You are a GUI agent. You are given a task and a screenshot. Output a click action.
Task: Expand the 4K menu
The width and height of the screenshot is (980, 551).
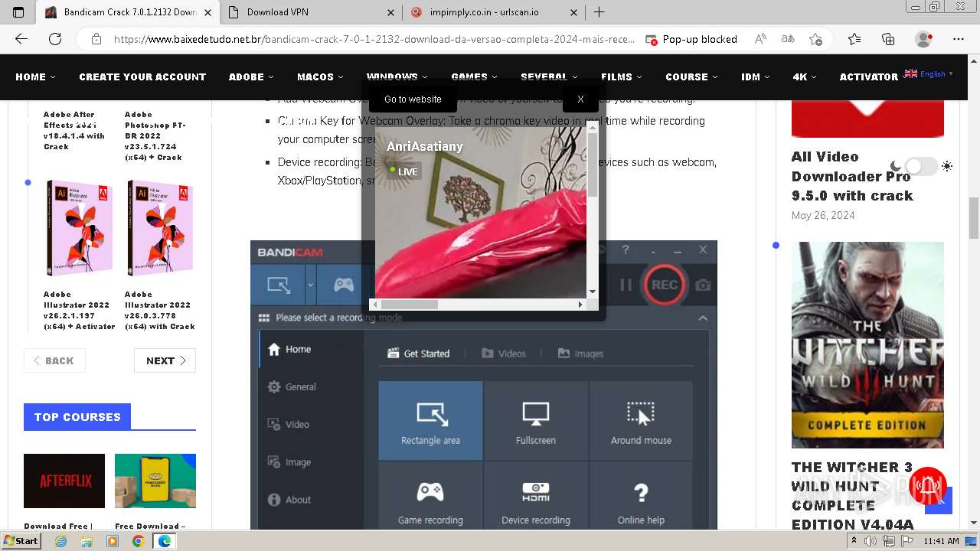coord(805,77)
